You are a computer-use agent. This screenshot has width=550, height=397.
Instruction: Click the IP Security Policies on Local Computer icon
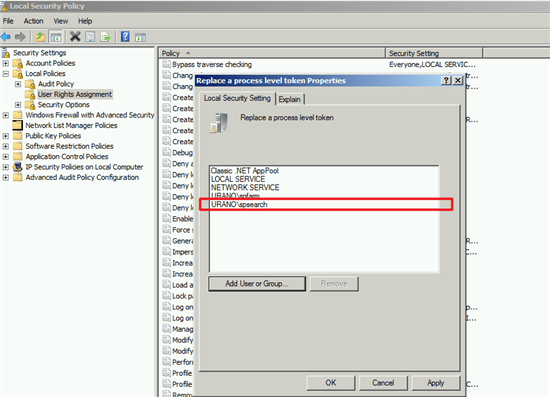click(x=18, y=167)
